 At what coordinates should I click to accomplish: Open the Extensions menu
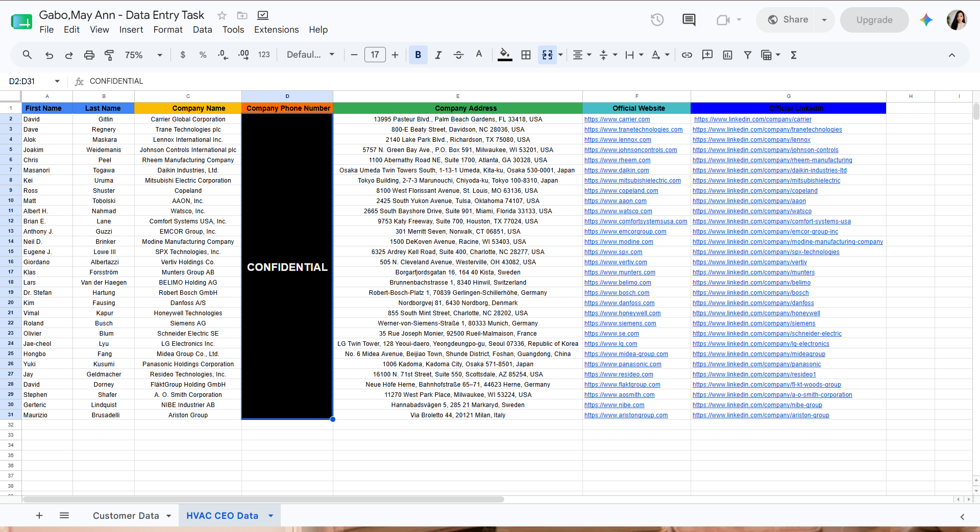[277, 30]
